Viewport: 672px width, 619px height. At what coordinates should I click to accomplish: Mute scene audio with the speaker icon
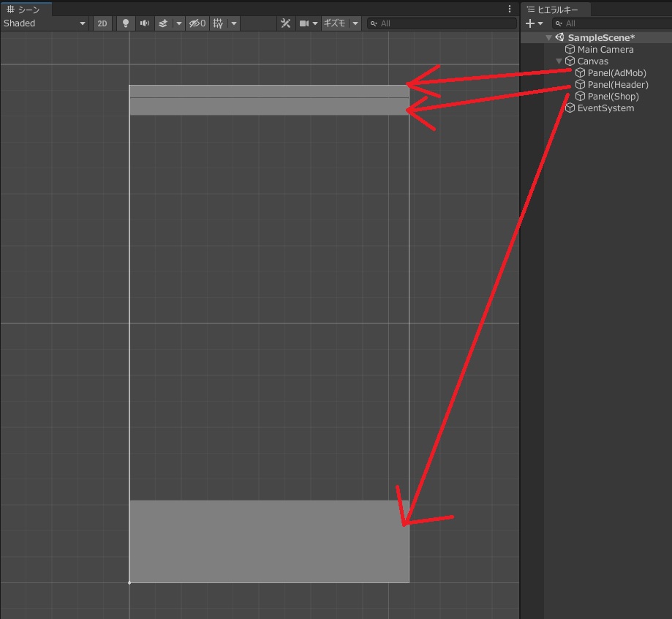tap(145, 23)
